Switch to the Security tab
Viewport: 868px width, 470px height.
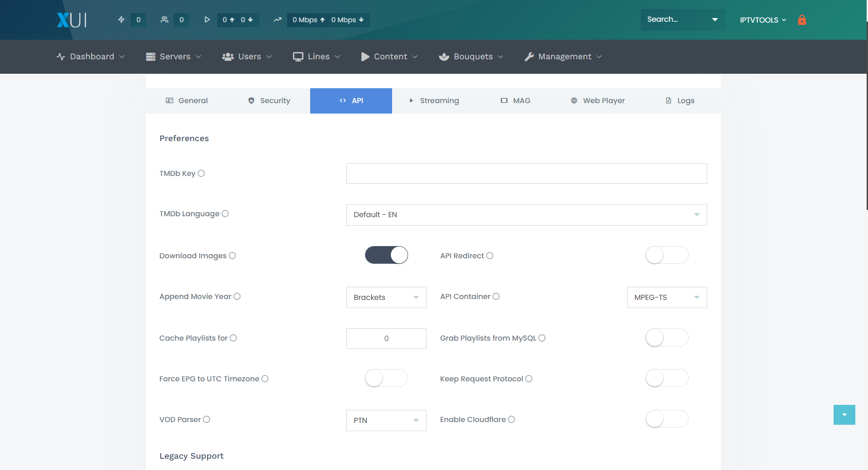(269, 100)
